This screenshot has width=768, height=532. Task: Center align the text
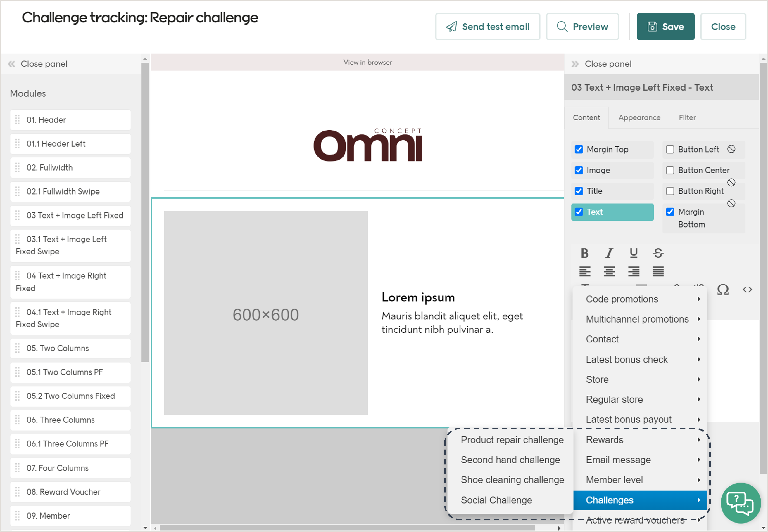pos(609,272)
